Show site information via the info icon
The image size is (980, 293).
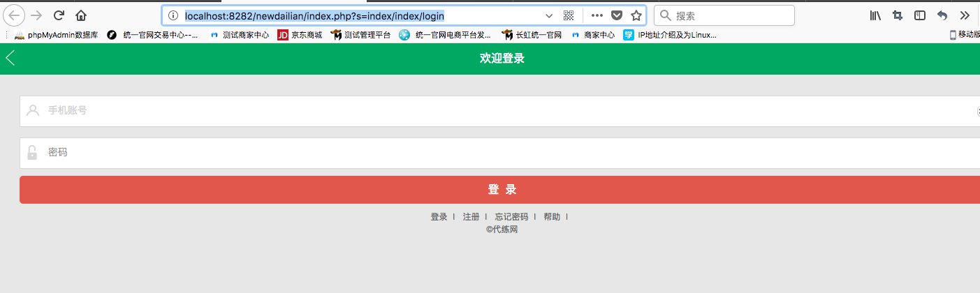(x=173, y=15)
